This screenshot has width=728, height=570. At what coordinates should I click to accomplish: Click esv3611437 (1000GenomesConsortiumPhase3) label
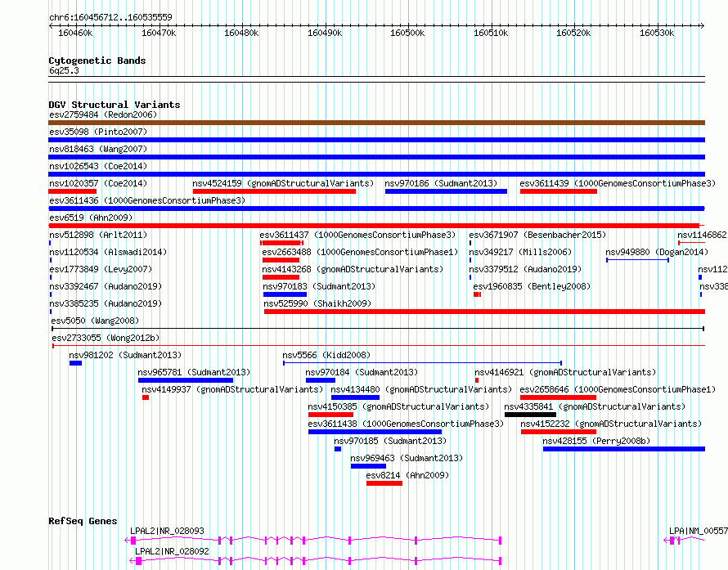(x=357, y=235)
